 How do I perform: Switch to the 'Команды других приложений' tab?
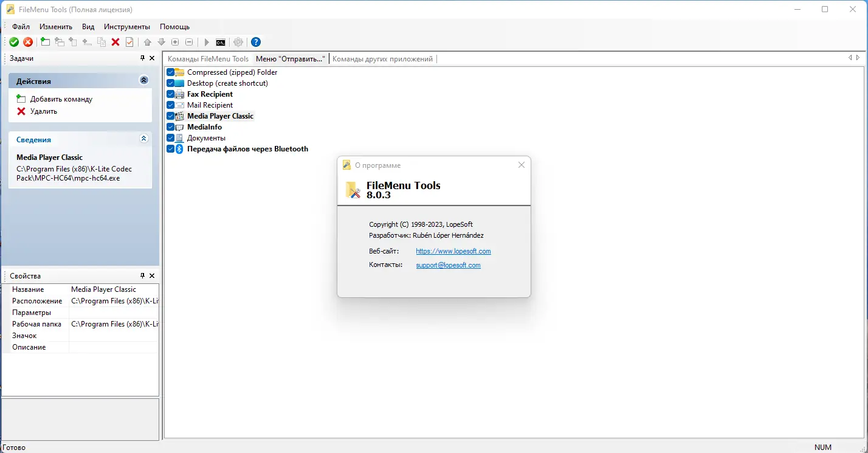pyautogui.click(x=383, y=58)
